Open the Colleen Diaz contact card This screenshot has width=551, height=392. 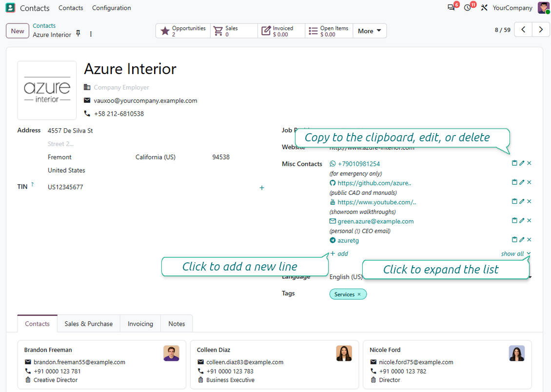pyautogui.click(x=275, y=365)
